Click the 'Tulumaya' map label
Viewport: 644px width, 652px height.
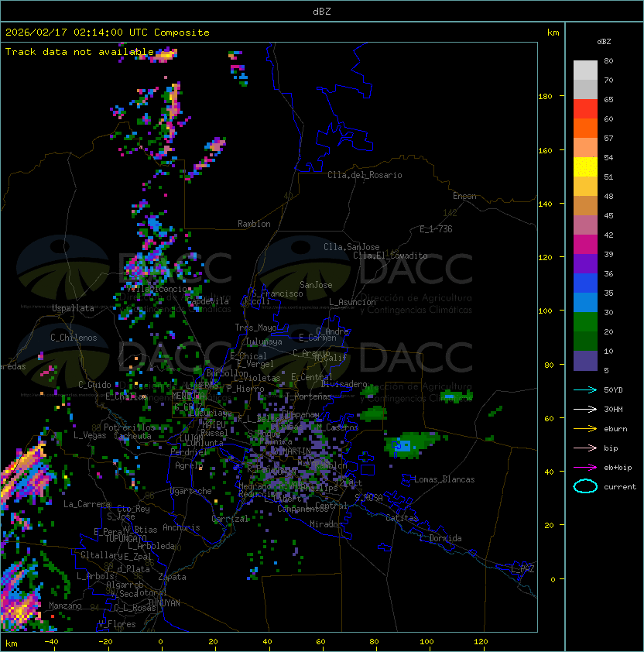click(x=264, y=341)
